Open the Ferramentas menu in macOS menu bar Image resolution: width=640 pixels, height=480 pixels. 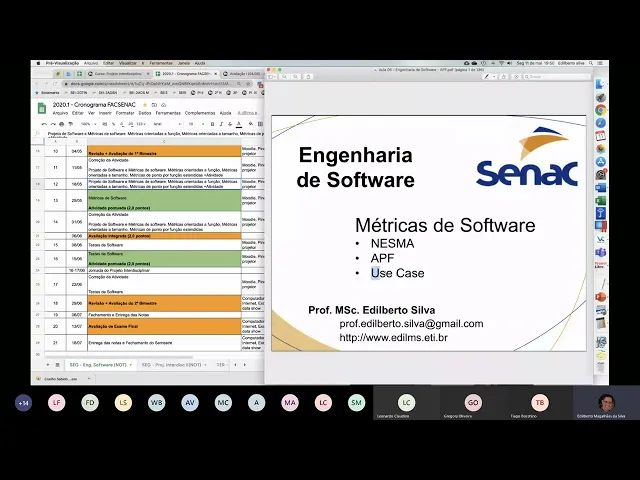[x=161, y=63]
